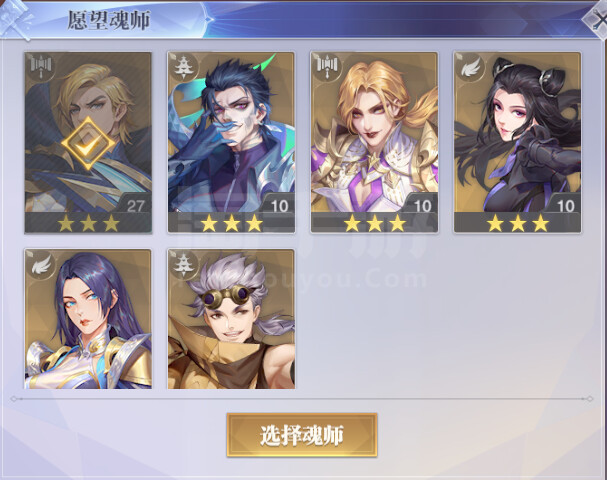Viewport: 607px width, 480px height.
Task: Click the 选择魂师 confirm button
Action: (302, 435)
